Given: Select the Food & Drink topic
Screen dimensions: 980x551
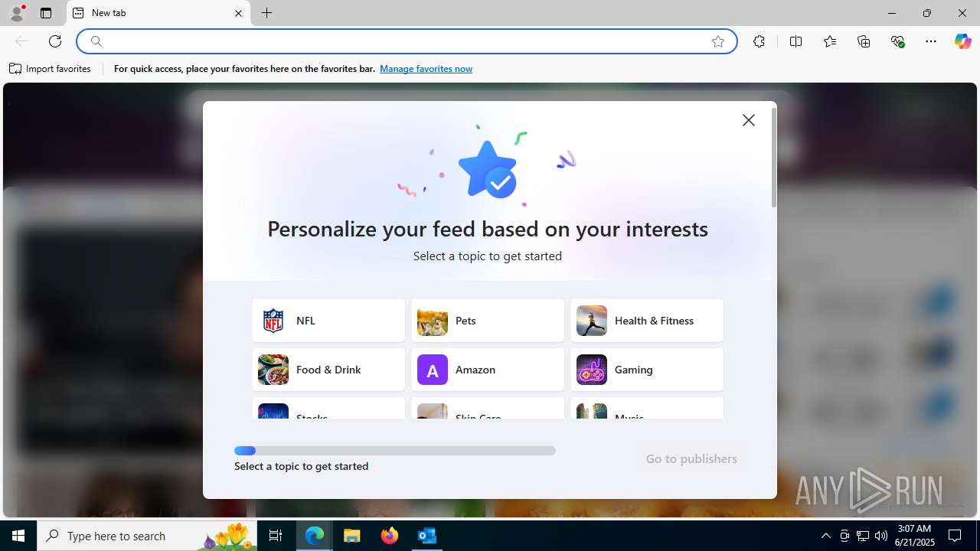Looking at the screenshot, I should tap(328, 370).
